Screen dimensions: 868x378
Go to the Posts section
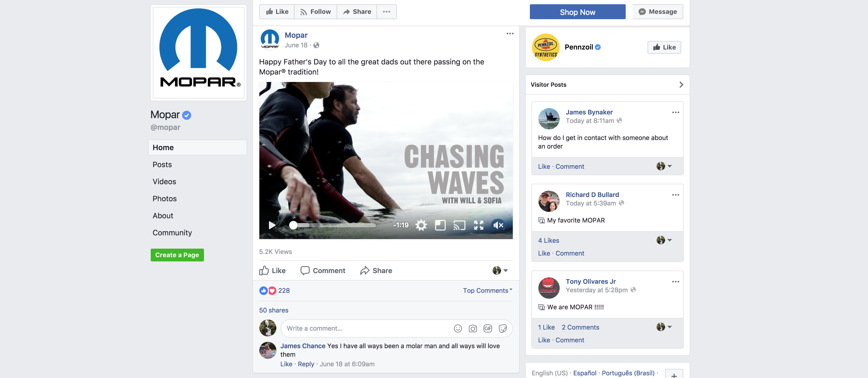(x=162, y=165)
